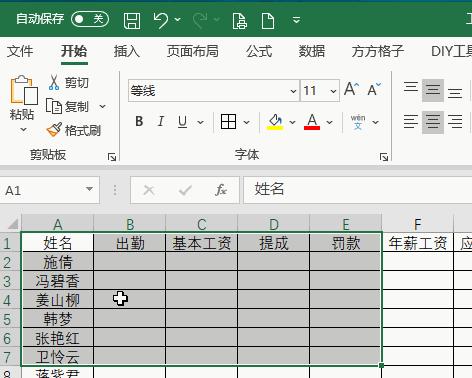
Task: Toggle the Center horizontal align icon
Action: 433,122
